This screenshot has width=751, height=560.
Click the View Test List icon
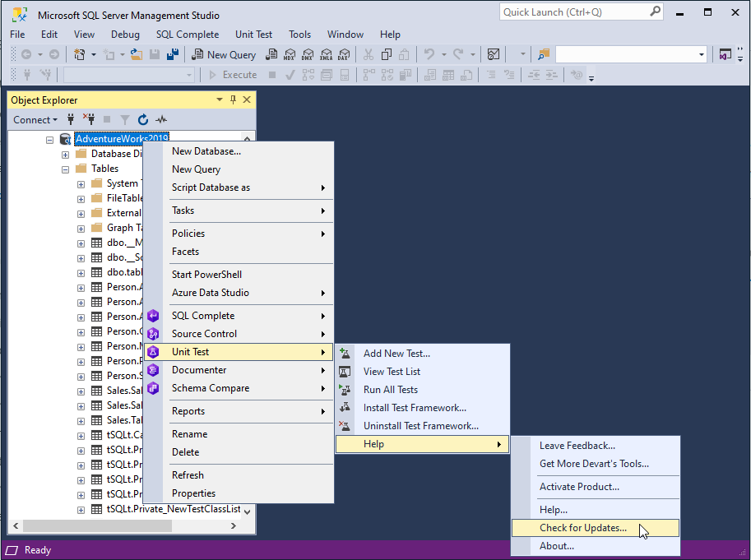coord(345,372)
